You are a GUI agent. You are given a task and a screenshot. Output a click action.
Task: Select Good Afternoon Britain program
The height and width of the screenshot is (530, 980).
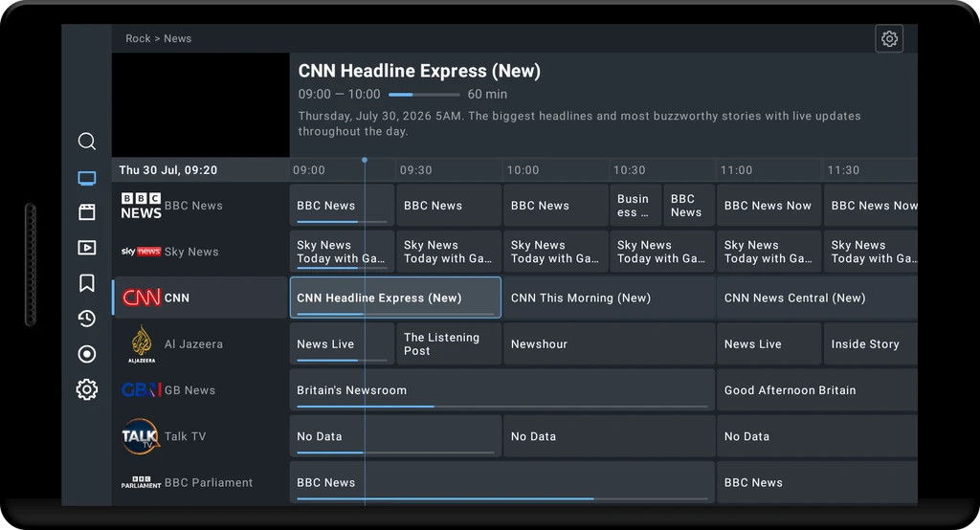coord(817,390)
